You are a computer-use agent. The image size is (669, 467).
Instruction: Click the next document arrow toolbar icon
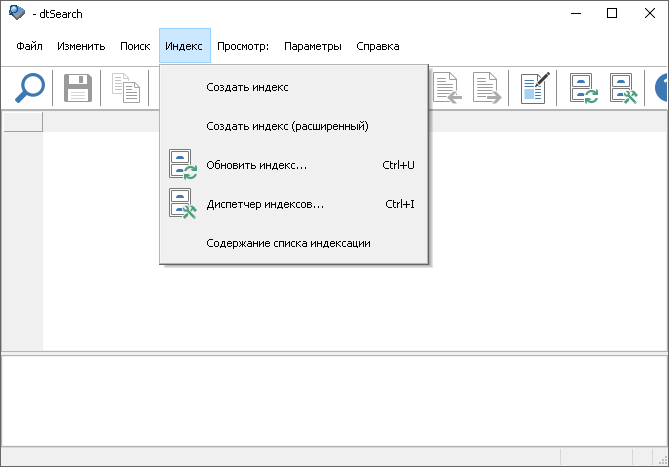[x=487, y=88]
